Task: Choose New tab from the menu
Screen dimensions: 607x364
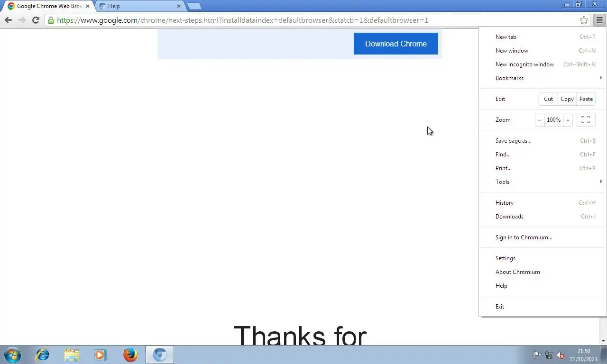Action: pyautogui.click(x=543, y=37)
